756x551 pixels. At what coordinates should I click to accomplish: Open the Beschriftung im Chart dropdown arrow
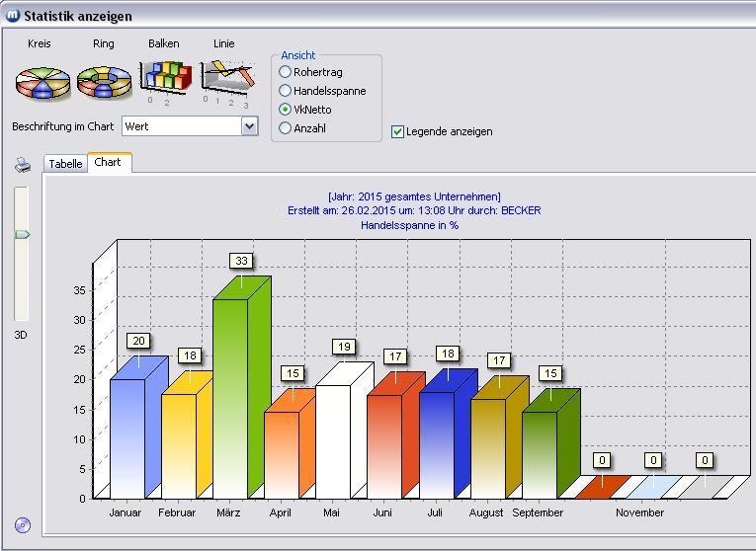[249, 126]
